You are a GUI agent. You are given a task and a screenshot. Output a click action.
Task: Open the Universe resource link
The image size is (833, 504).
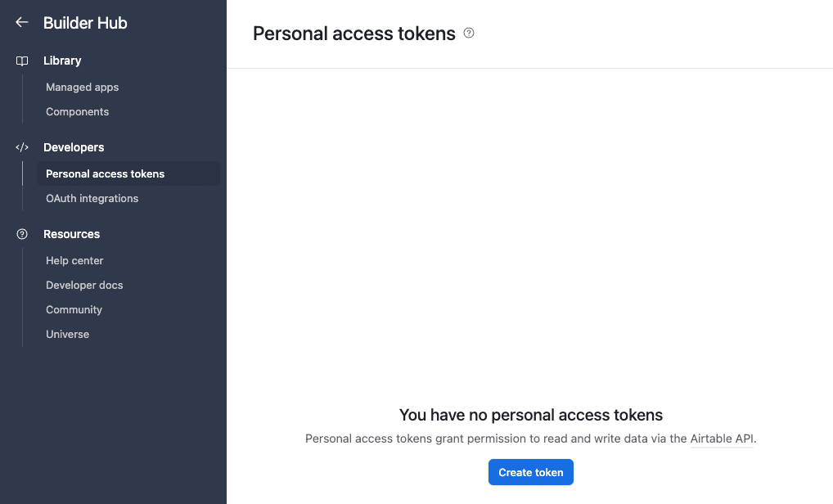pos(67,334)
